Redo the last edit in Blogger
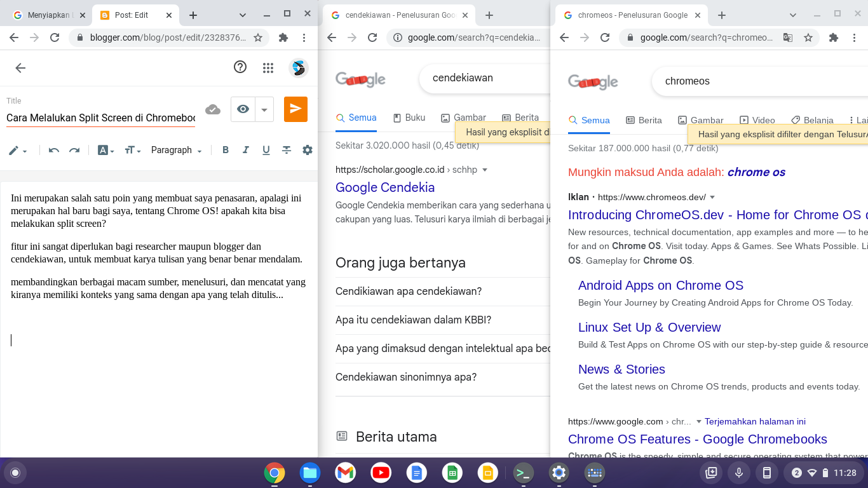This screenshot has height=488, width=868. click(74, 151)
